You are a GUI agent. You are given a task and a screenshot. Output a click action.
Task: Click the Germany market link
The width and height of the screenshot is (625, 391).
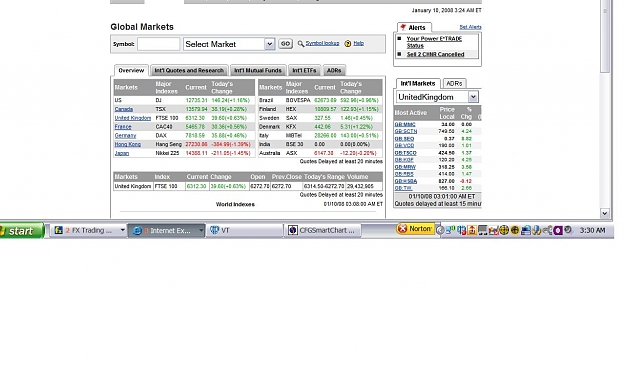click(x=125, y=135)
